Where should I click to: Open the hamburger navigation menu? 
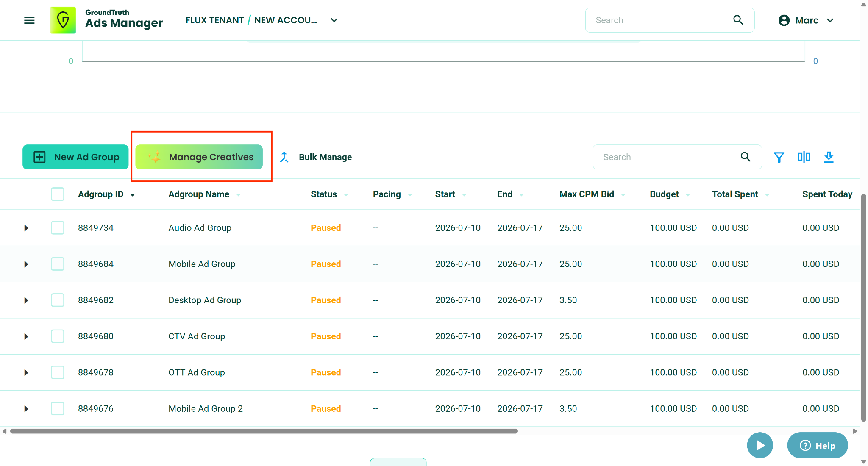pyautogui.click(x=29, y=20)
